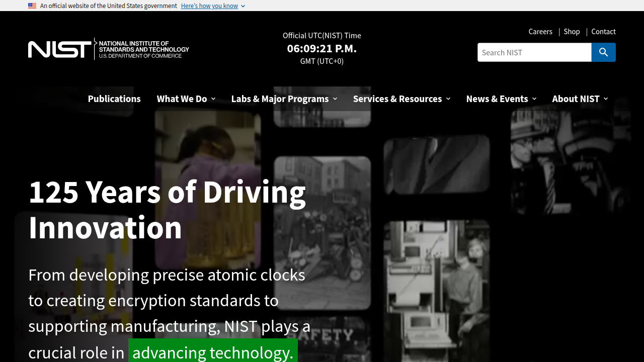Open the Services & Resources menu
Image resolution: width=644 pixels, height=362 pixels.
[401, 99]
